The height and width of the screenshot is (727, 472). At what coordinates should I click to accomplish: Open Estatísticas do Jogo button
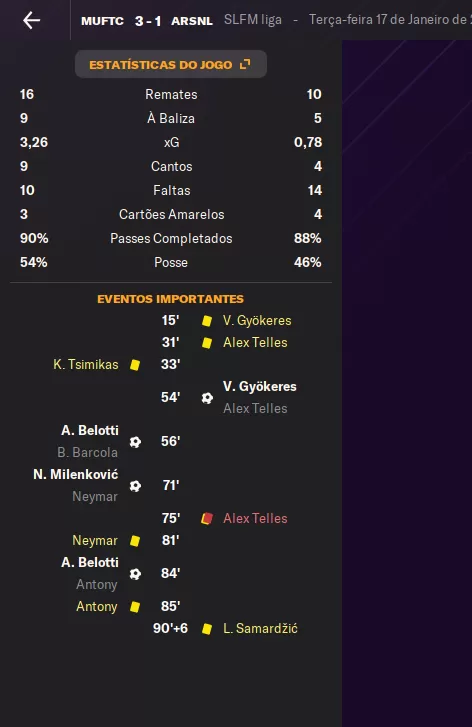click(171, 64)
